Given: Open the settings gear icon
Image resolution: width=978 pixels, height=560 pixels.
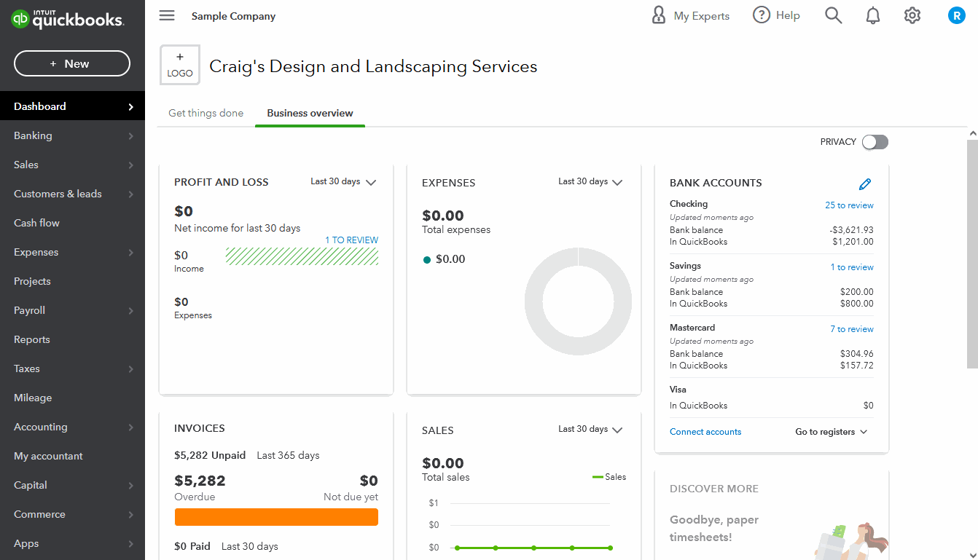Looking at the screenshot, I should point(912,15).
